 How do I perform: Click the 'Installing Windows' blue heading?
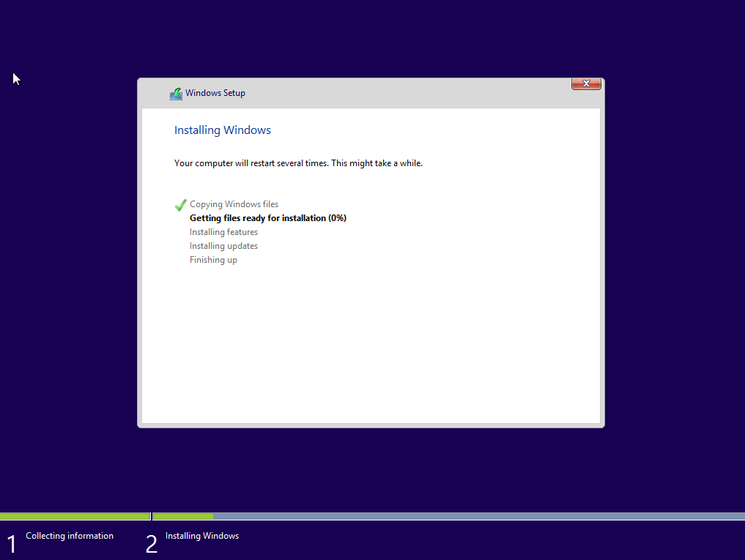[x=223, y=130]
